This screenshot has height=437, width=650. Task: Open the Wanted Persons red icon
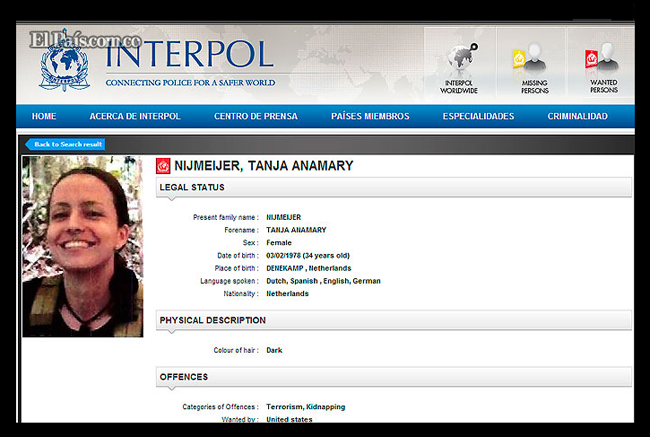click(603, 60)
